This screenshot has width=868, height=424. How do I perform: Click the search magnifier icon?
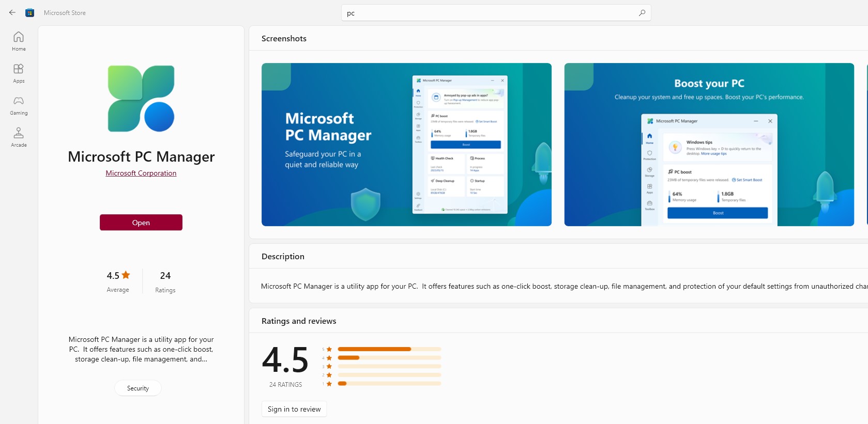click(642, 13)
